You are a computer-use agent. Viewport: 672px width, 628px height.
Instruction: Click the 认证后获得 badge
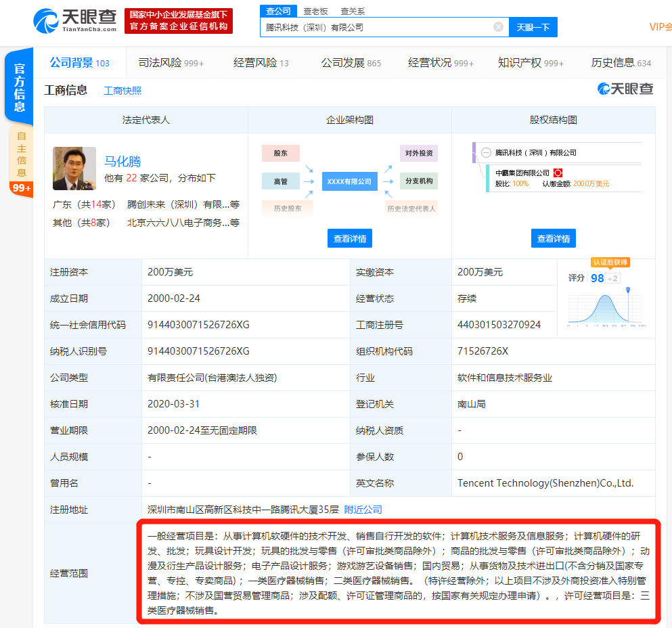point(610,262)
